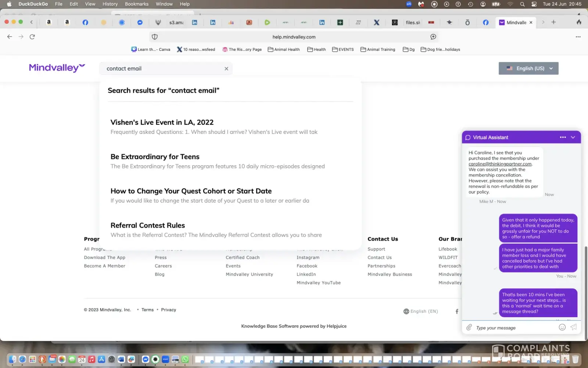Screen dimensions: 588x368
Task: Open the English (US) language dropdown
Action: 528,68
